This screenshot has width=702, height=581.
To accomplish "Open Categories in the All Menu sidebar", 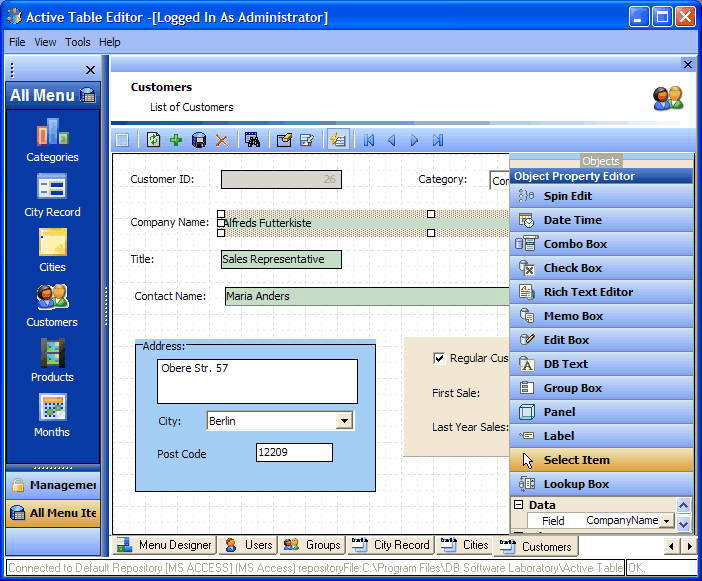I will [x=52, y=141].
